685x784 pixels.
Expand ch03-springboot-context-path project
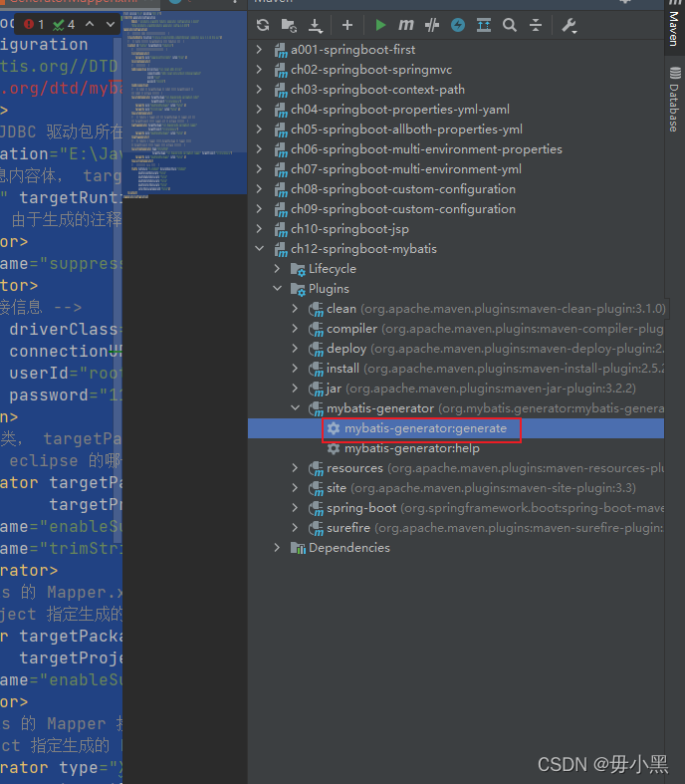[259, 90]
